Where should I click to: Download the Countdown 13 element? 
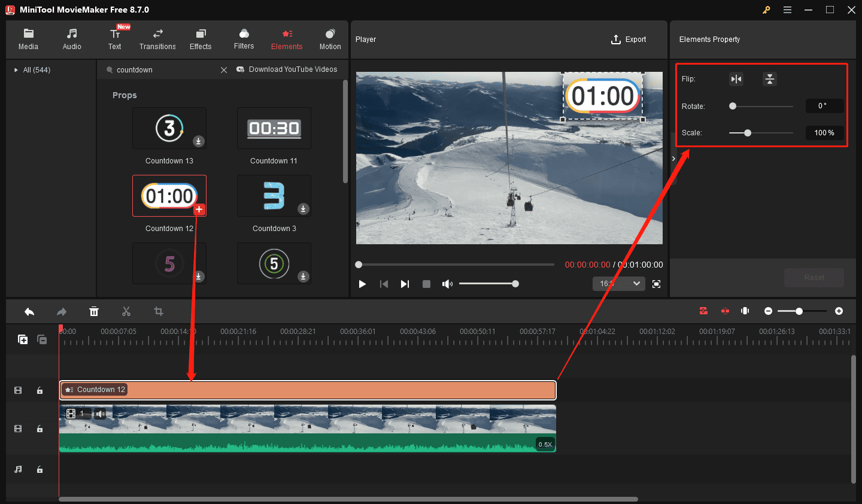point(199,141)
